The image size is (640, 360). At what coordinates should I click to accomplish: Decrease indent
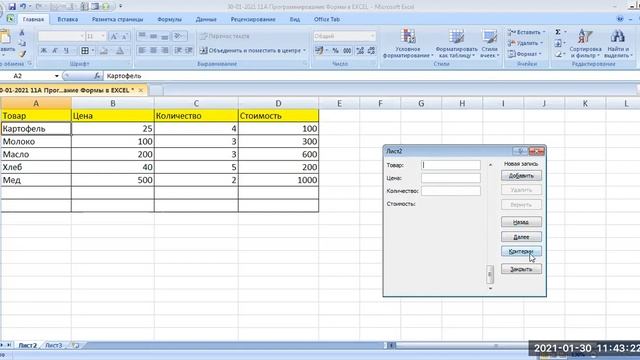178,51
